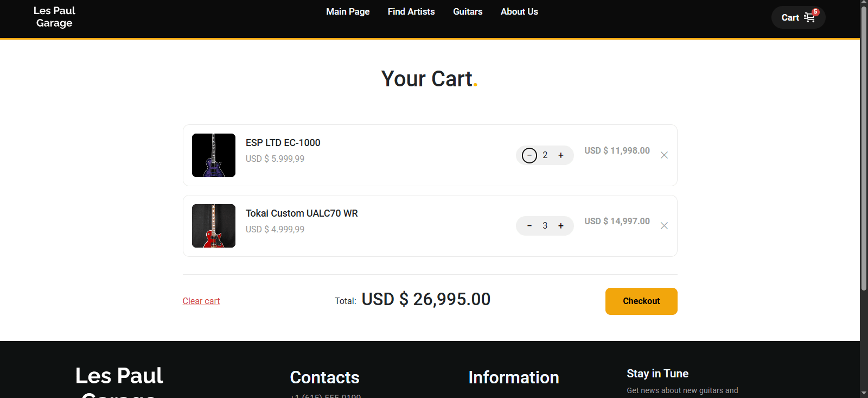Open the Find Artists menu item
The image size is (868, 398).
click(x=411, y=11)
